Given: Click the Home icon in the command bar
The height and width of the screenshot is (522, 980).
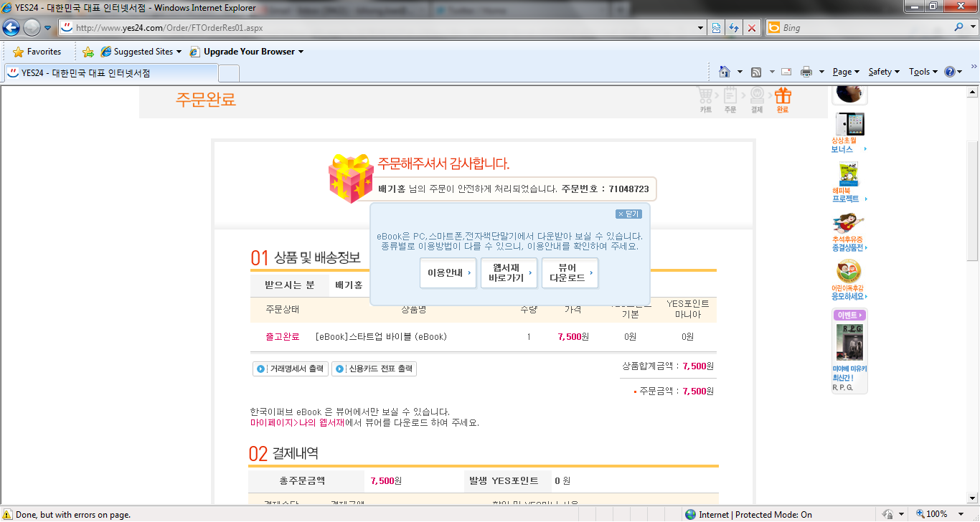Looking at the screenshot, I should 725,72.
